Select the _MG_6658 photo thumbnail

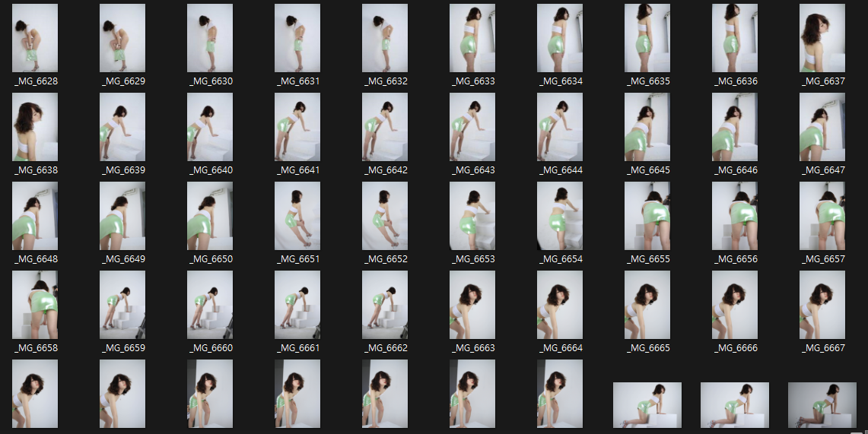pos(35,306)
